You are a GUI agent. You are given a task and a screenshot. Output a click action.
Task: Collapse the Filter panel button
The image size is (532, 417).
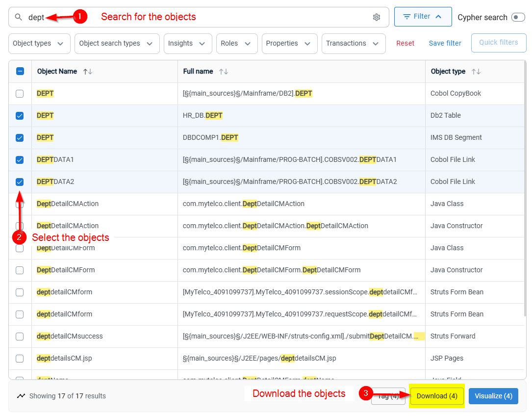[423, 17]
